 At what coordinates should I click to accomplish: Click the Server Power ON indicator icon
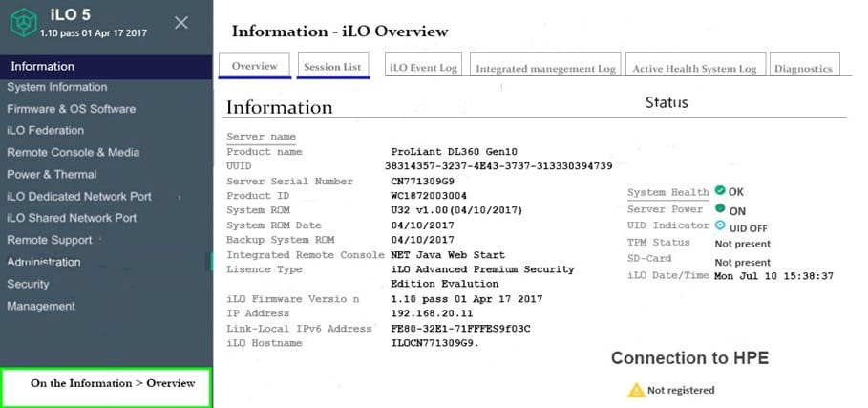pos(719,209)
